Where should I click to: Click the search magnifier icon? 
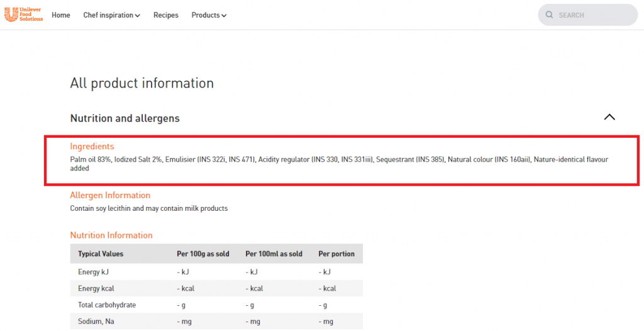[549, 15]
